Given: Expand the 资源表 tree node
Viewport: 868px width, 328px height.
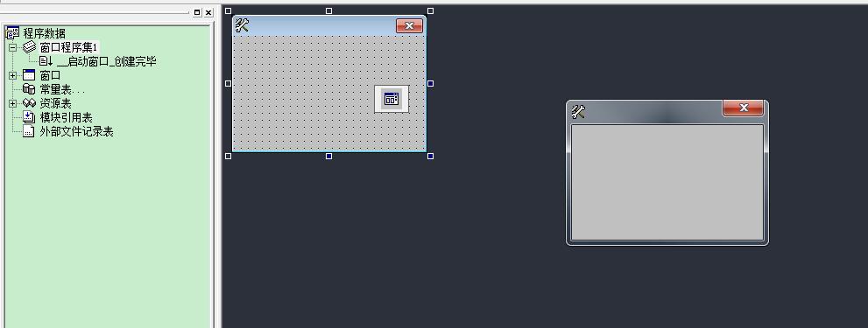Looking at the screenshot, I should coord(13,103).
